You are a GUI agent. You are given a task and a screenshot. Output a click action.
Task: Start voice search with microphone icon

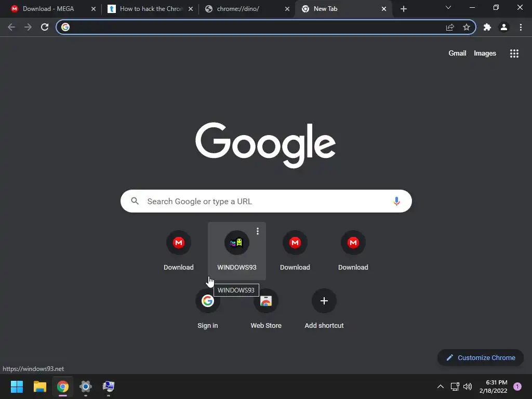tap(396, 201)
